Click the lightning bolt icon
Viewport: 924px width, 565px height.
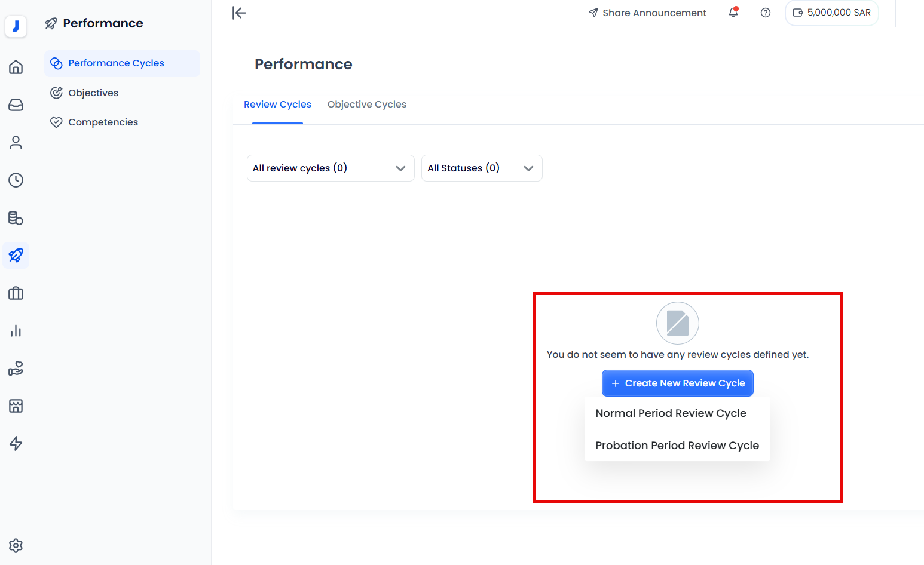pos(16,443)
